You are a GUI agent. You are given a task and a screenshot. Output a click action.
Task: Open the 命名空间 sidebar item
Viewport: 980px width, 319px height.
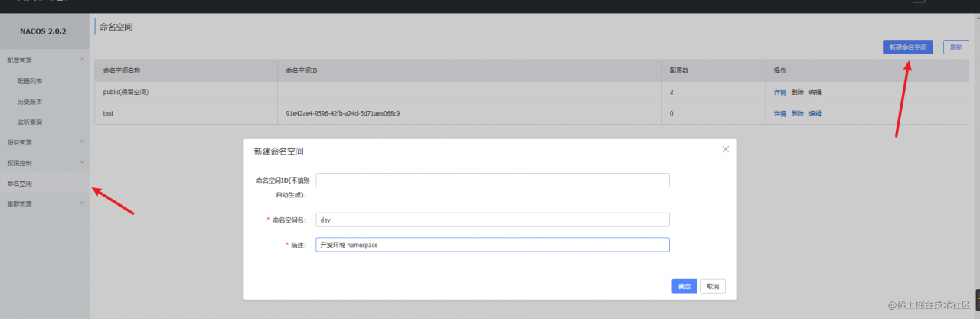(x=20, y=184)
